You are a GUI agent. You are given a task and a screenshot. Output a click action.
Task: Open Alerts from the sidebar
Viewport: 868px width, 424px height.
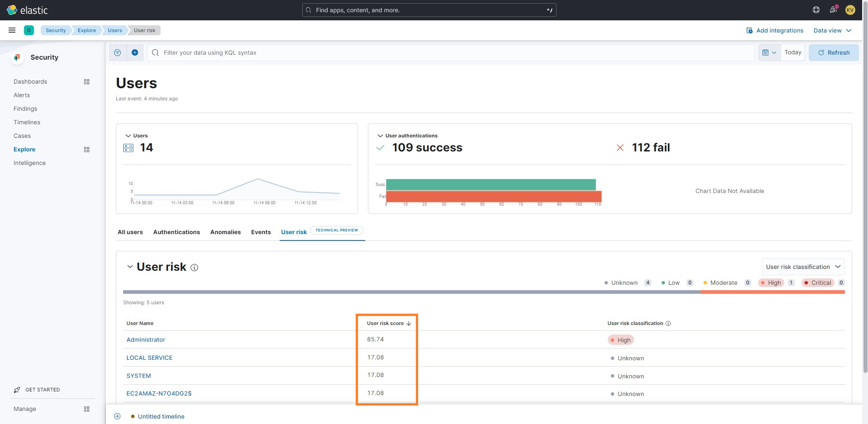pyautogui.click(x=21, y=95)
